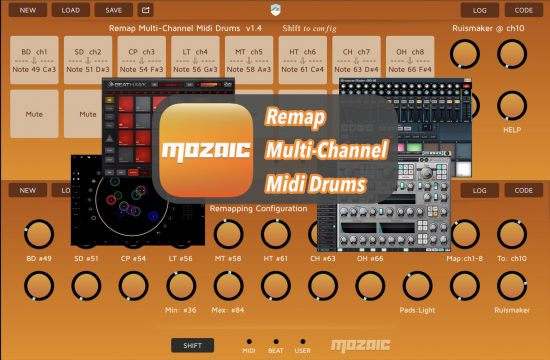Click NEW in the lower plugin panel

point(28,190)
